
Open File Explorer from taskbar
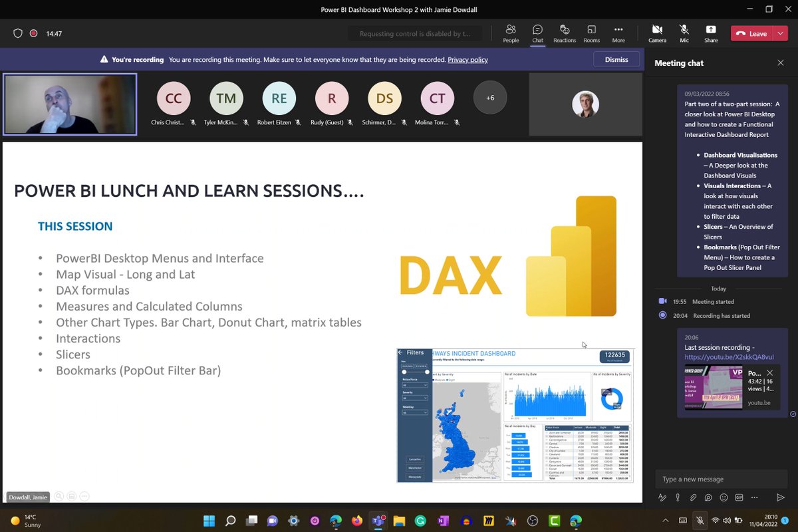[x=399, y=521]
